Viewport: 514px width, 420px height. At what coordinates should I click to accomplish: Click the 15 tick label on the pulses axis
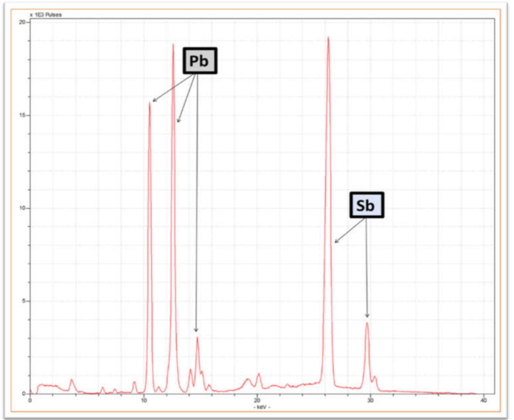[22, 115]
